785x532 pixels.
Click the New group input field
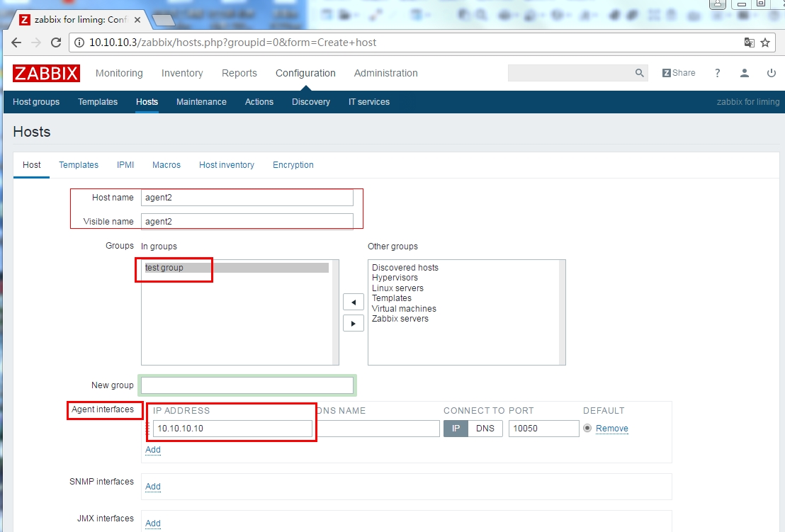(247, 385)
